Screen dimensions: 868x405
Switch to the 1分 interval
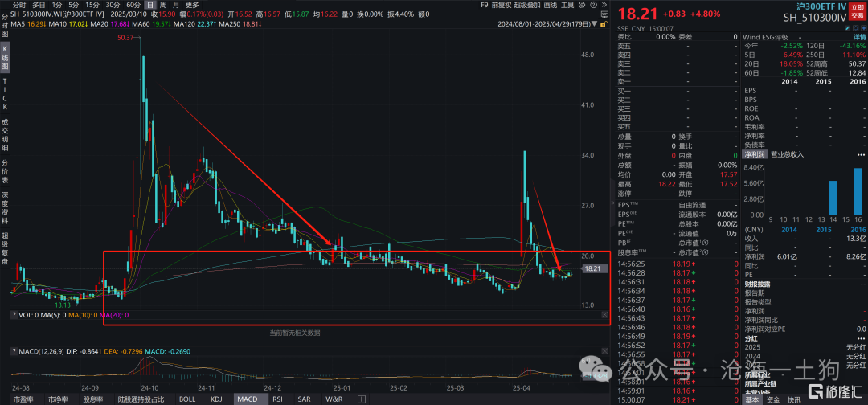57,5
